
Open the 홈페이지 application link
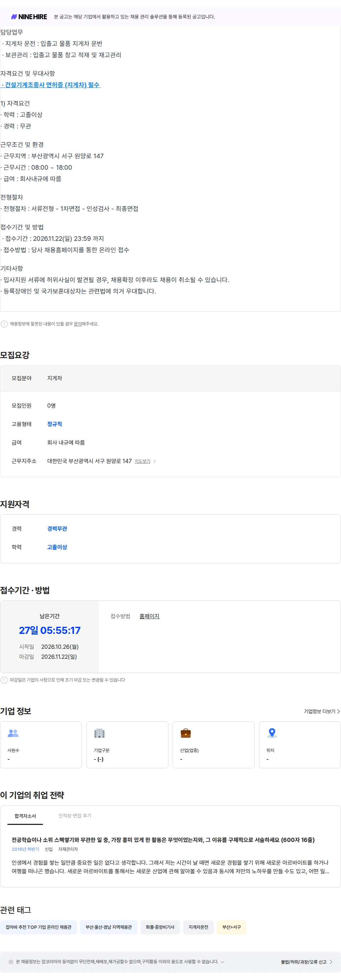(x=149, y=616)
